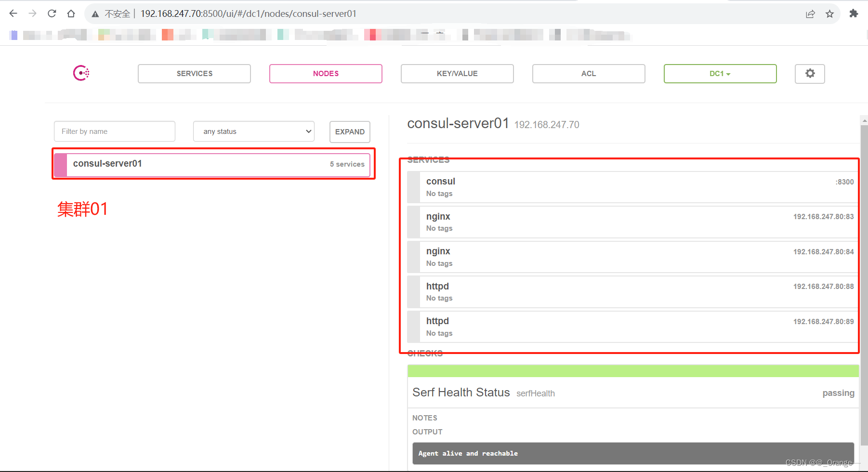The width and height of the screenshot is (868, 472).
Task: Click the Consul logo icon
Action: coord(80,73)
